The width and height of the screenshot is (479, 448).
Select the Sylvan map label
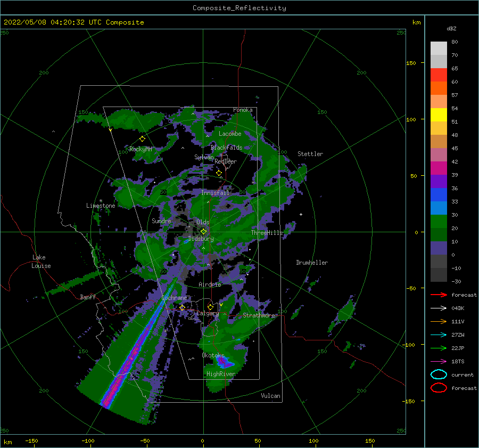coord(204,157)
